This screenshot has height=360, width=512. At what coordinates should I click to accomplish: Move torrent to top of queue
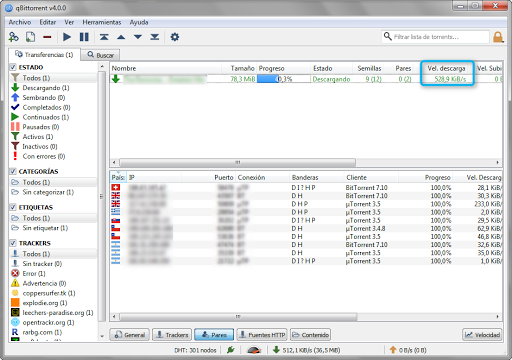[104, 37]
